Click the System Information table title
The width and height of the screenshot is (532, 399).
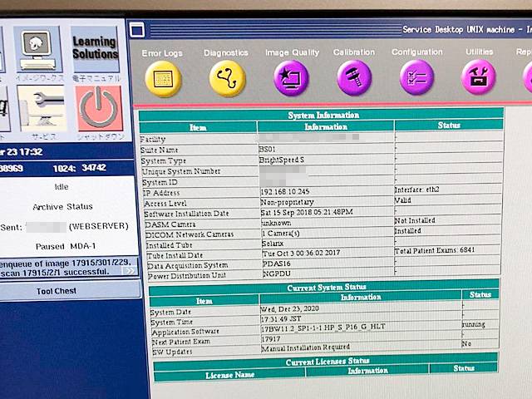pos(323,116)
